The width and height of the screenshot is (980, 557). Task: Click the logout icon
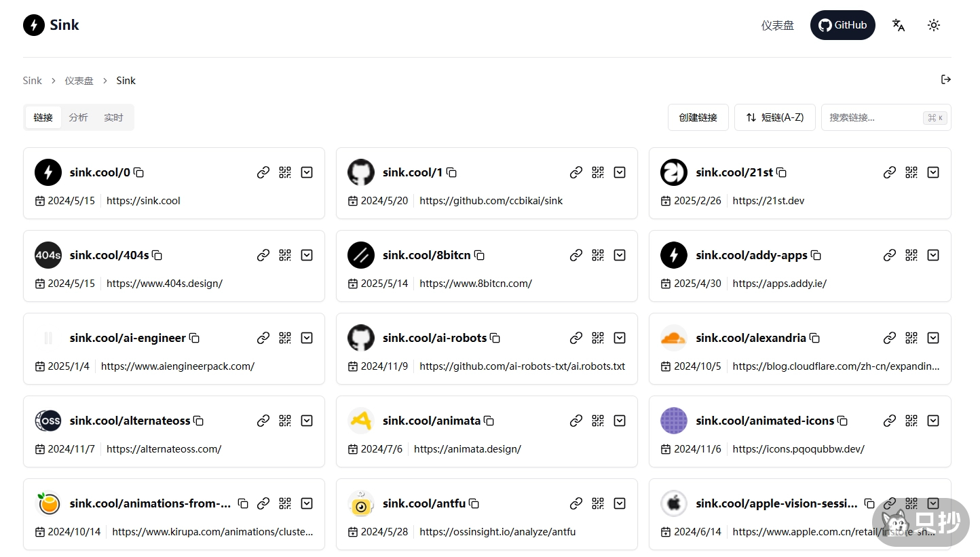945,80
